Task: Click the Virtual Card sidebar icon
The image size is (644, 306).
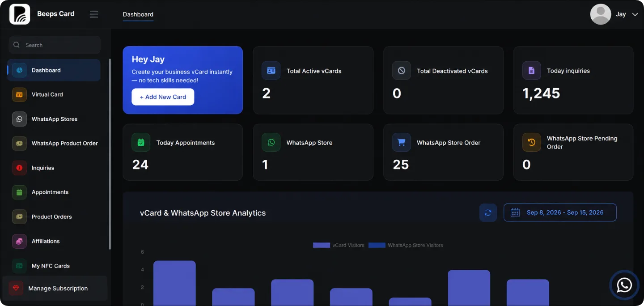Action: point(19,94)
